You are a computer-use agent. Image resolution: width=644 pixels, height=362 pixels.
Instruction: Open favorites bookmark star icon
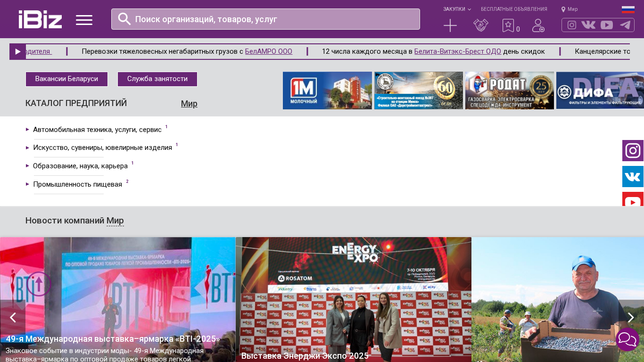pos(508,25)
